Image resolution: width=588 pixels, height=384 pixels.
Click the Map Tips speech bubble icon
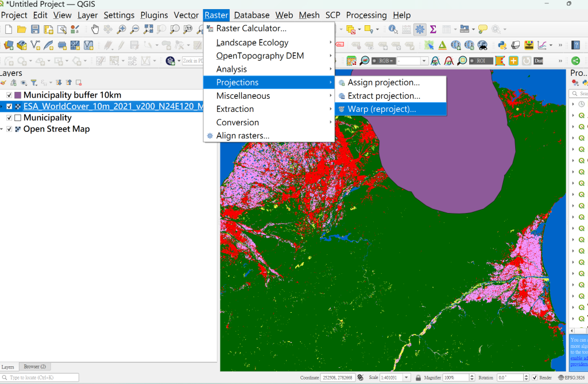click(x=482, y=29)
